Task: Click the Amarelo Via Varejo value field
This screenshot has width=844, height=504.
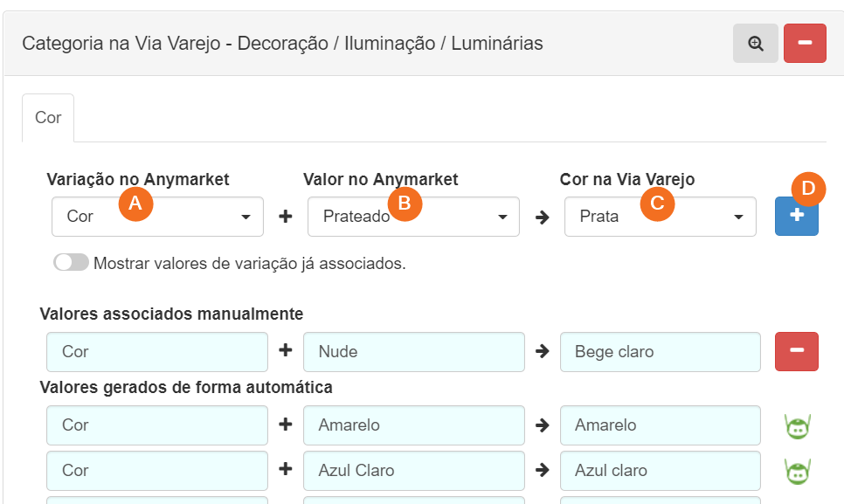Action: [x=661, y=425]
